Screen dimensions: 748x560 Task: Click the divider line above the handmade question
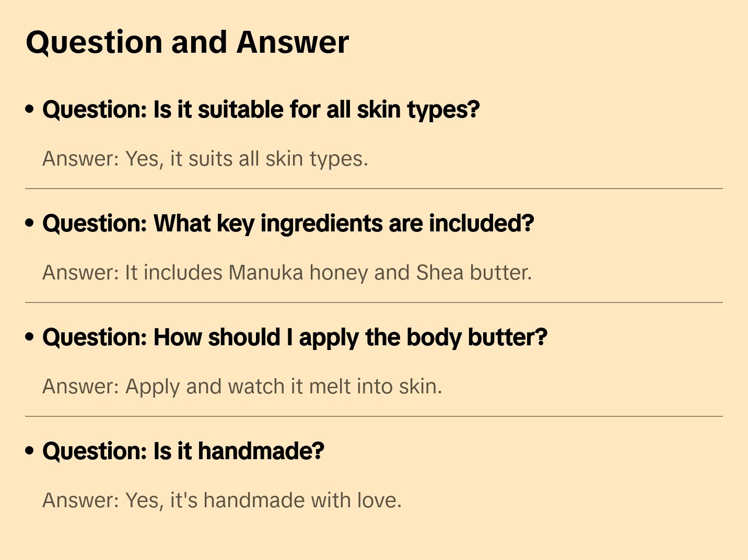(x=374, y=416)
